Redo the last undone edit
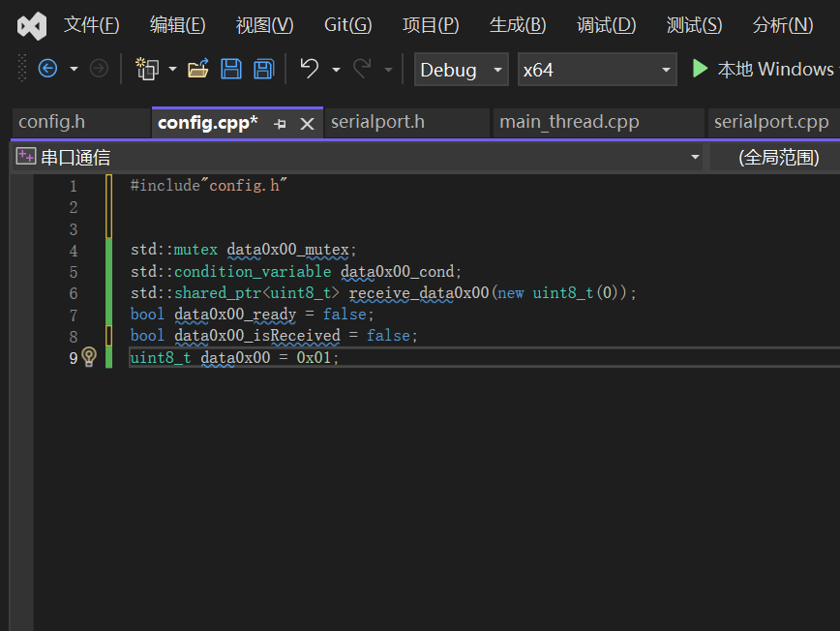This screenshot has width=840, height=631. 362,69
